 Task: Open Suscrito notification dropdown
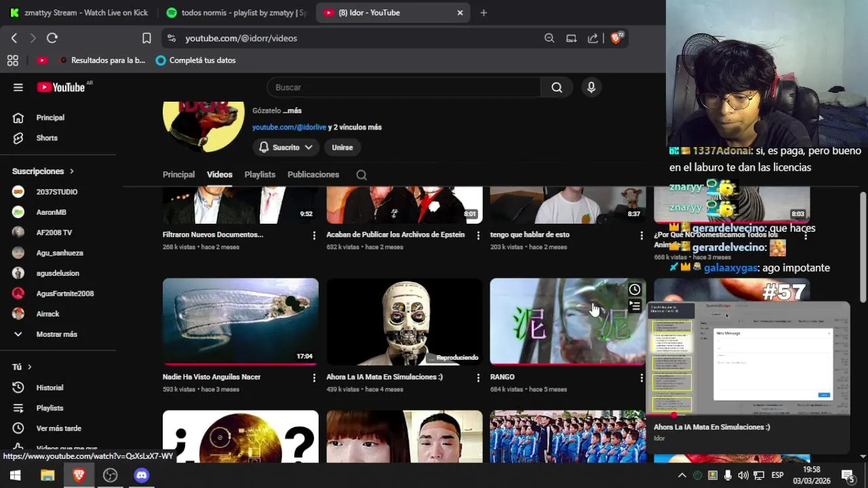[286, 147]
